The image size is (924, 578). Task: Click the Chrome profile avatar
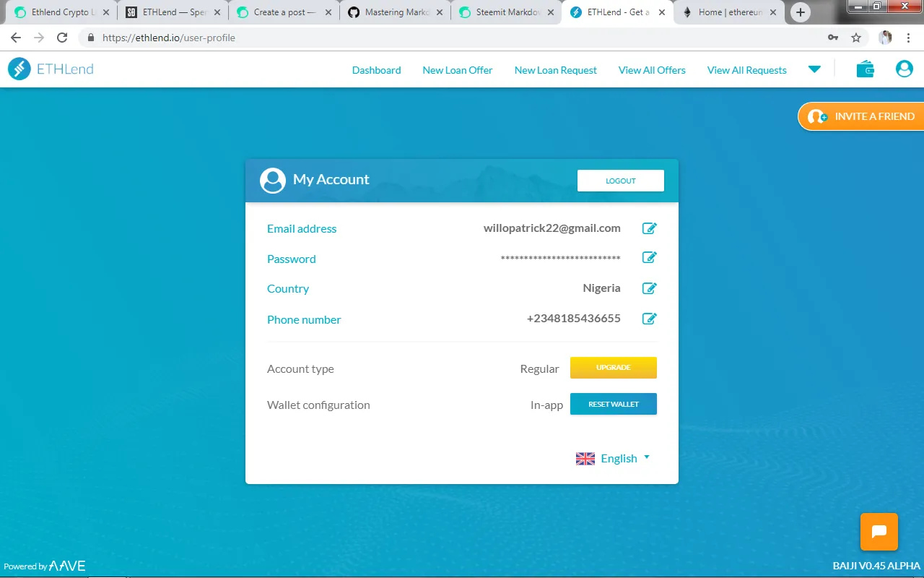[885, 38]
